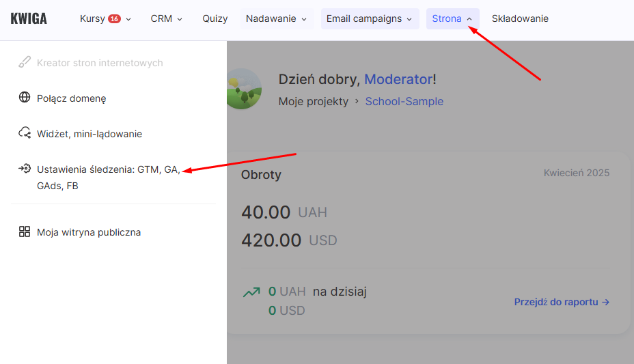
Task: Expand the Nadawanie dropdown chevron
Action: [304, 19]
